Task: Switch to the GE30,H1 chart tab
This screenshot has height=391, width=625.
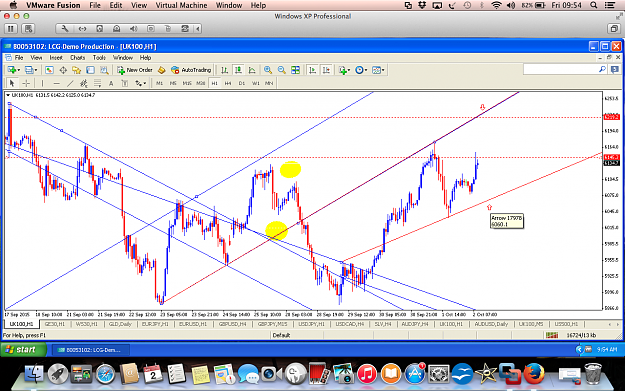Action: coord(54,324)
